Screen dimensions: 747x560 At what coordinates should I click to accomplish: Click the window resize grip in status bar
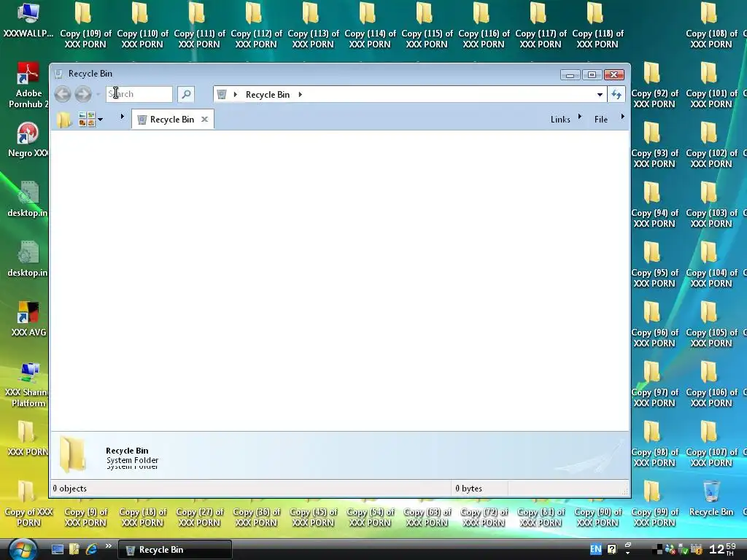624,491
